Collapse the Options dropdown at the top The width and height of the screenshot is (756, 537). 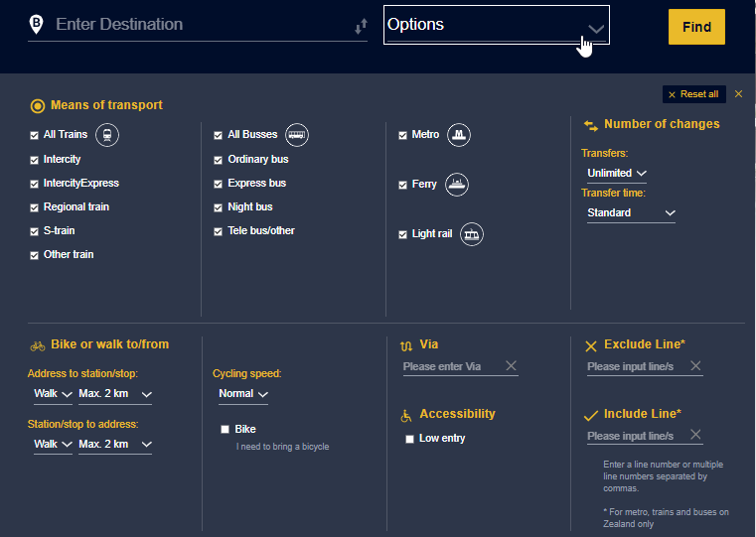coord(497,25)
